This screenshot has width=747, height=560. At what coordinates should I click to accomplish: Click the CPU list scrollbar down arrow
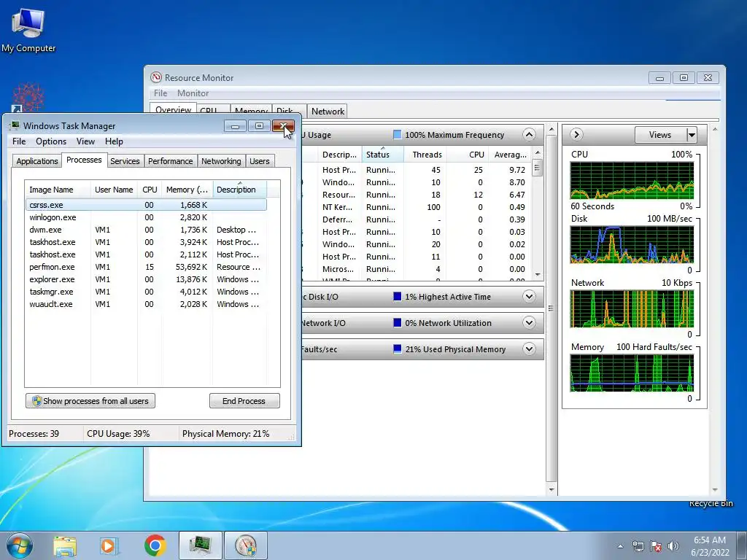538,275
